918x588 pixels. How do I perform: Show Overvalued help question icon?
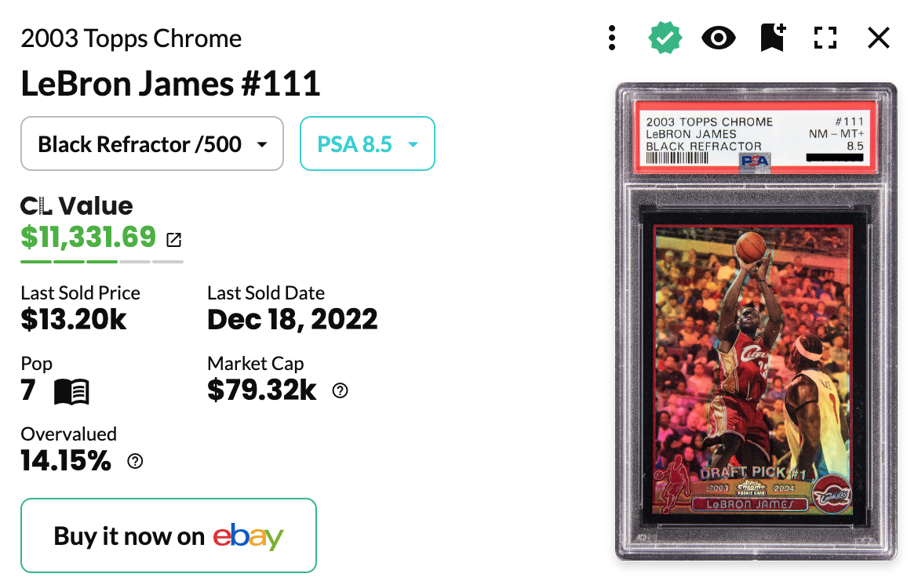coord(135,462)
